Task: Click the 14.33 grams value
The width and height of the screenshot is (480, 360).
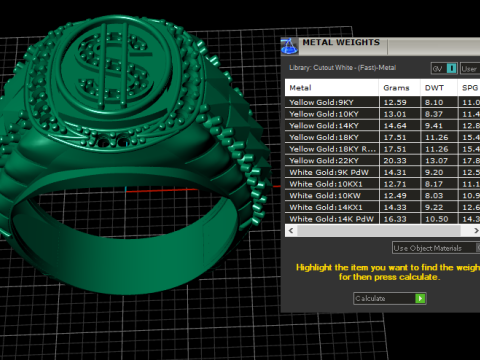Action: click(x=395, y=207)
